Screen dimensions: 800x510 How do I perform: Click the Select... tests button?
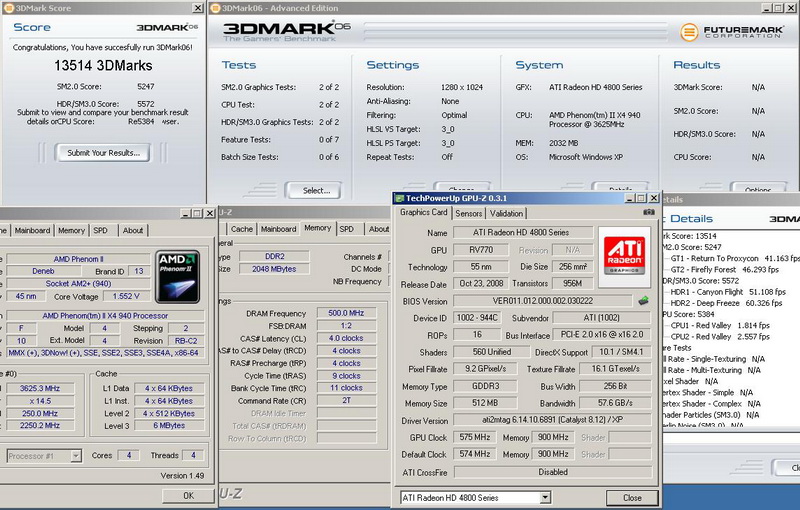(x=313, y=191)
